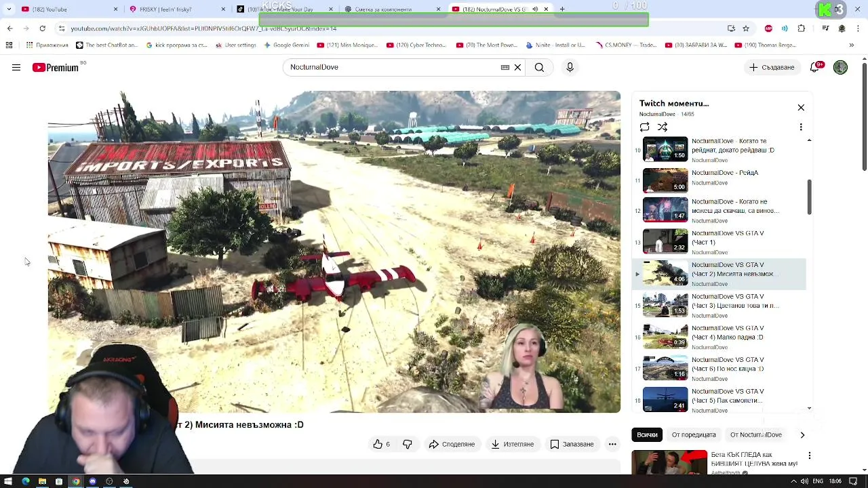Show hidden bookmarks with the chevron
Image resolution: width=868 pixels, height=488 pixels.
coord(852,45)
